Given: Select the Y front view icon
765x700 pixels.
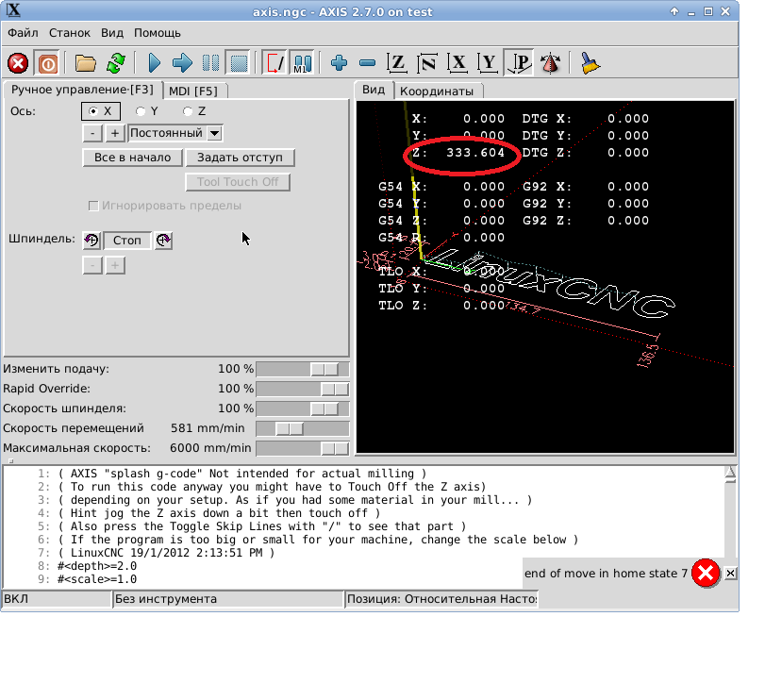Looking at the screenshot, I should coord(488,63).
